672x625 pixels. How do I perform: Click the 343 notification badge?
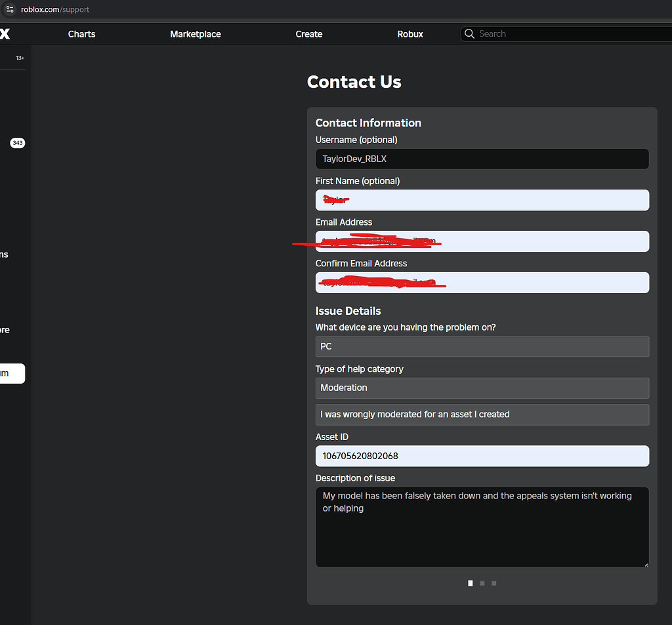18,143
